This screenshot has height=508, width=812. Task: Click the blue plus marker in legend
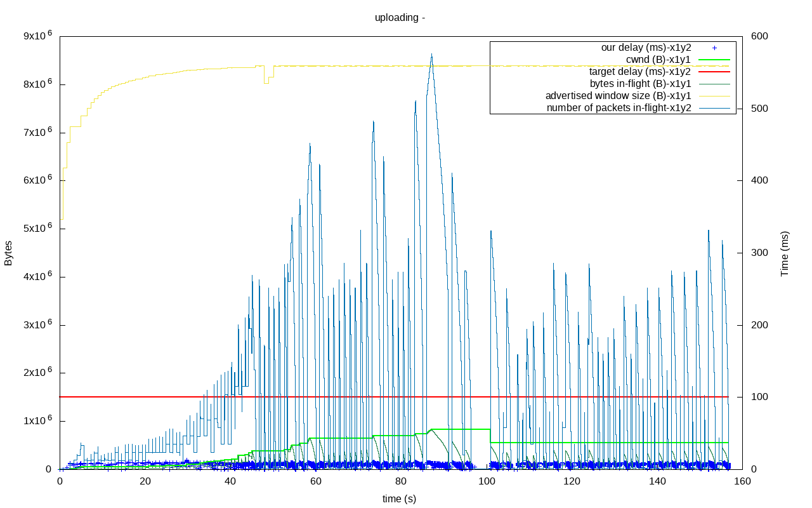[x=714, y=48]
